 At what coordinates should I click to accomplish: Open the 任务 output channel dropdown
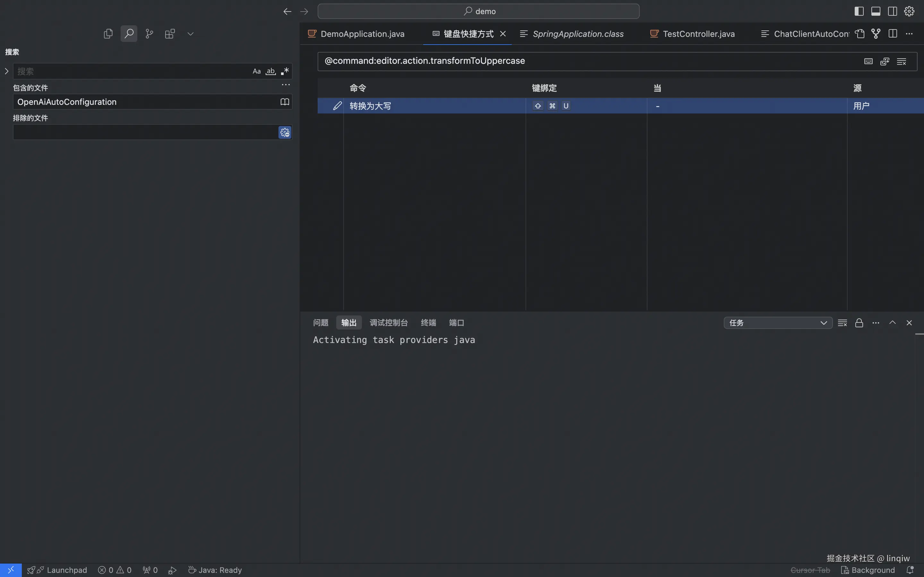coord(778,323)
